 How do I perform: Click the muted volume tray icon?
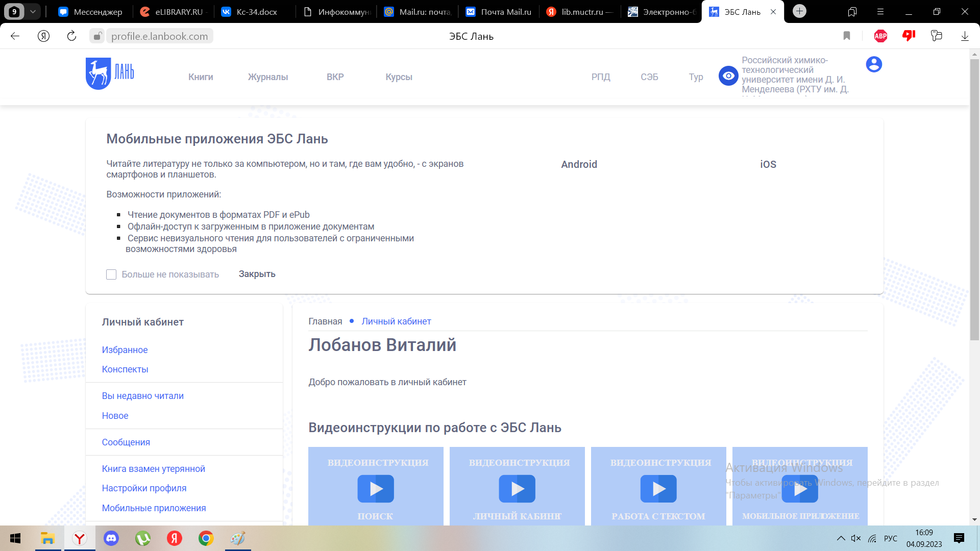(856, 538)
